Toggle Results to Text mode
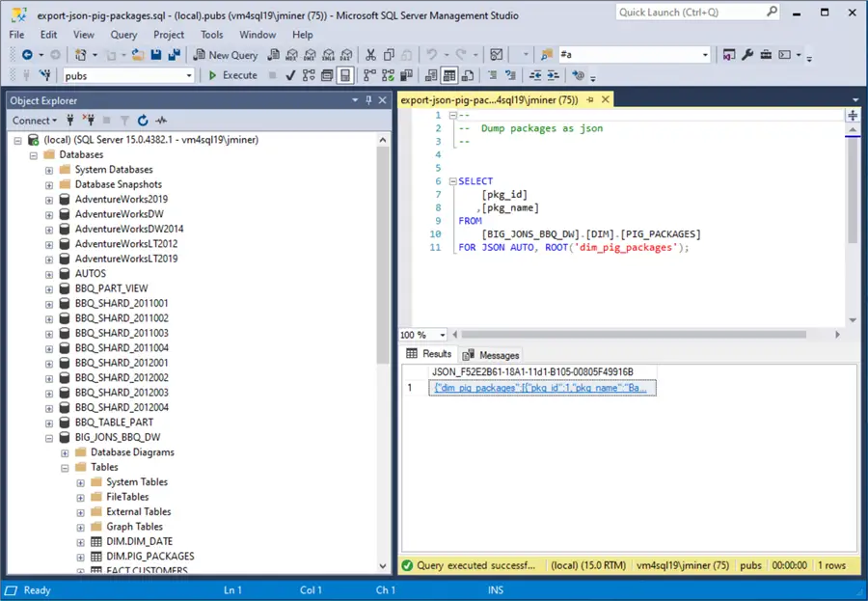The width and height of the screenshot is (868, 601). (x=431, y=75)
